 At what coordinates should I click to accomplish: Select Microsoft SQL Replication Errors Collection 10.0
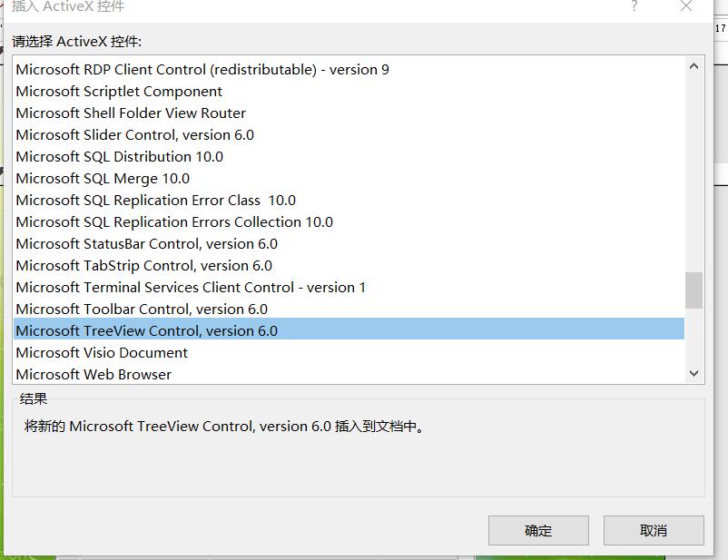[x=349, y=222]
